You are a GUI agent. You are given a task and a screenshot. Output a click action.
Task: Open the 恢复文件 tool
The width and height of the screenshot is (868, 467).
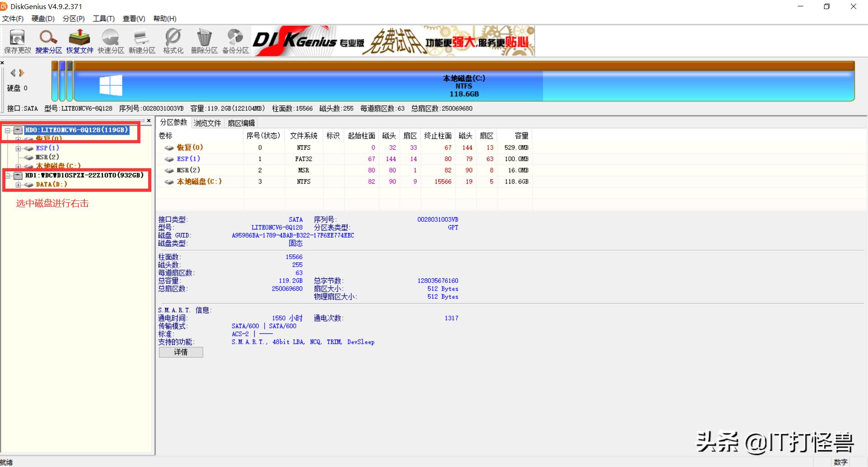79,41
